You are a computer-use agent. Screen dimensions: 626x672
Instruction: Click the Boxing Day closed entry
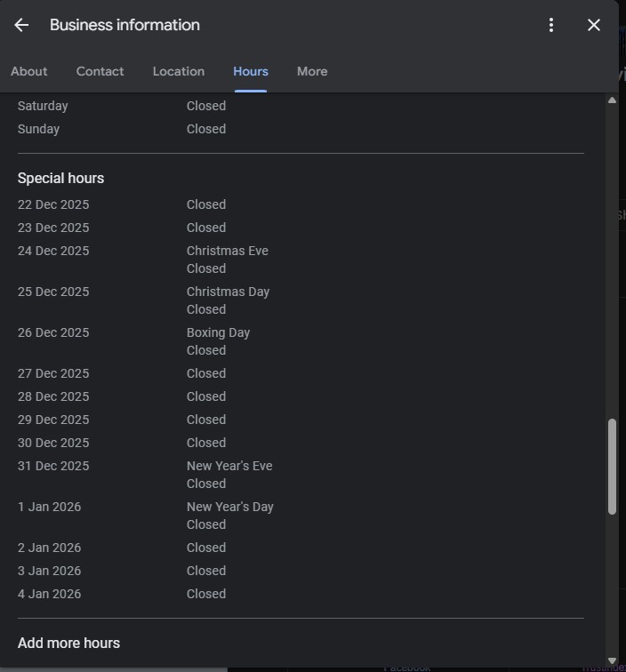pyautogui.click(x=218, y=340)
